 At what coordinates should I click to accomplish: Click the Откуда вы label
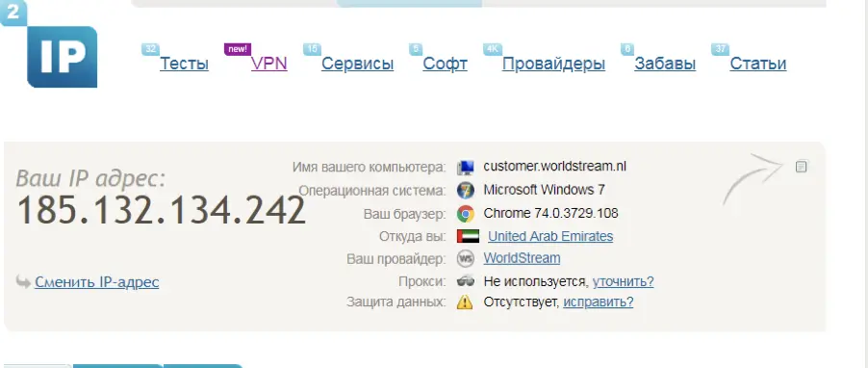point(413,237)
